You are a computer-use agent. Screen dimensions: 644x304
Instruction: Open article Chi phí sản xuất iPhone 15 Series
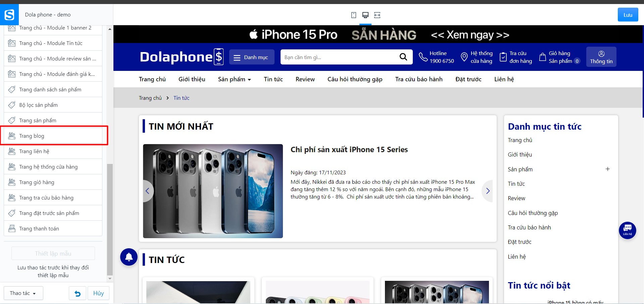[349, 149]
